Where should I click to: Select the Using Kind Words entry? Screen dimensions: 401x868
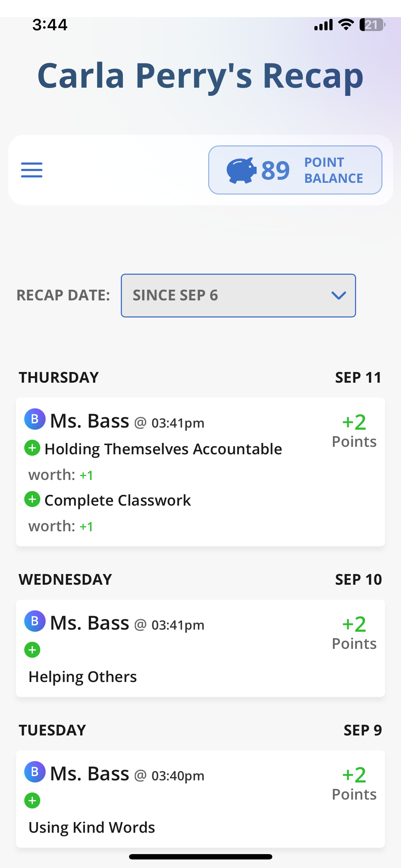pyautogui.click(x=92, y=827)
